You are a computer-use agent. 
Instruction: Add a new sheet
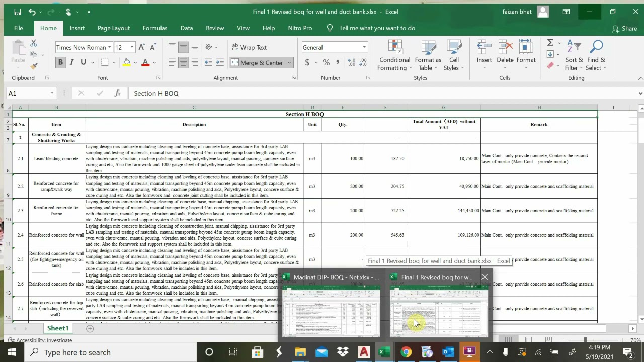[90, 328]
